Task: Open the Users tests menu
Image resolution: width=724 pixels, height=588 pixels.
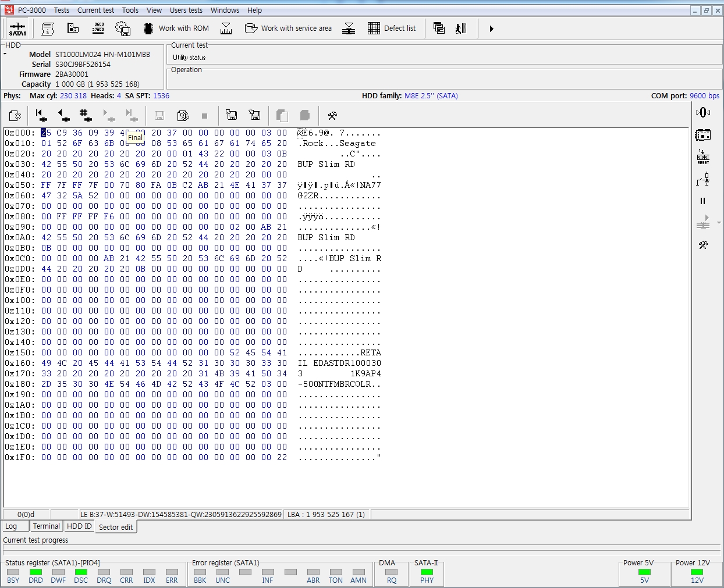Action: [x=186, y=10]
